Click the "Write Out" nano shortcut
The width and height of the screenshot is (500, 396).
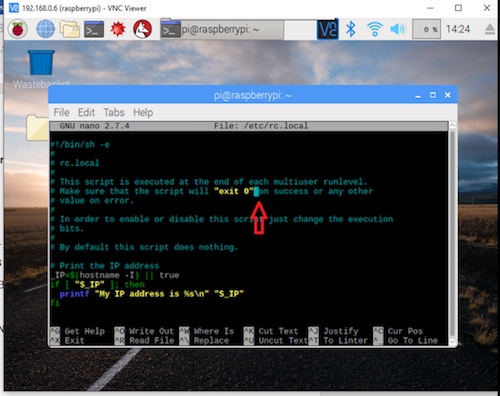point(151,331)
